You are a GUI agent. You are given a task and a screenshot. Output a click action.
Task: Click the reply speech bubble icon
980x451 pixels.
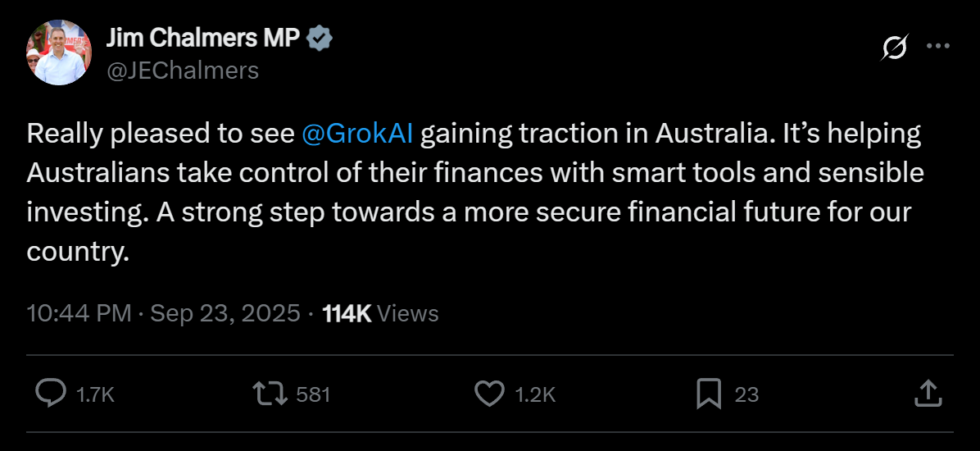click(x=51, y=394)
